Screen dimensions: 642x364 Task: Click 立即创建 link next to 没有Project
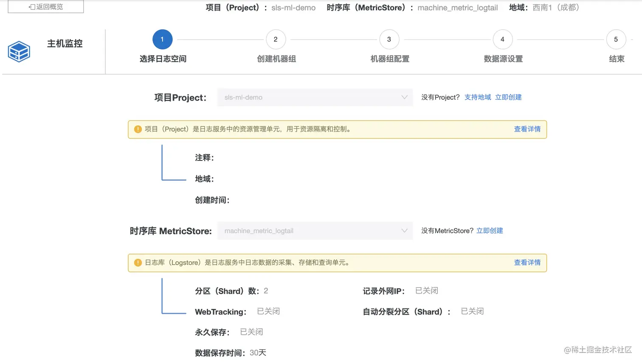pyautogui.click(x=508, y=97)
